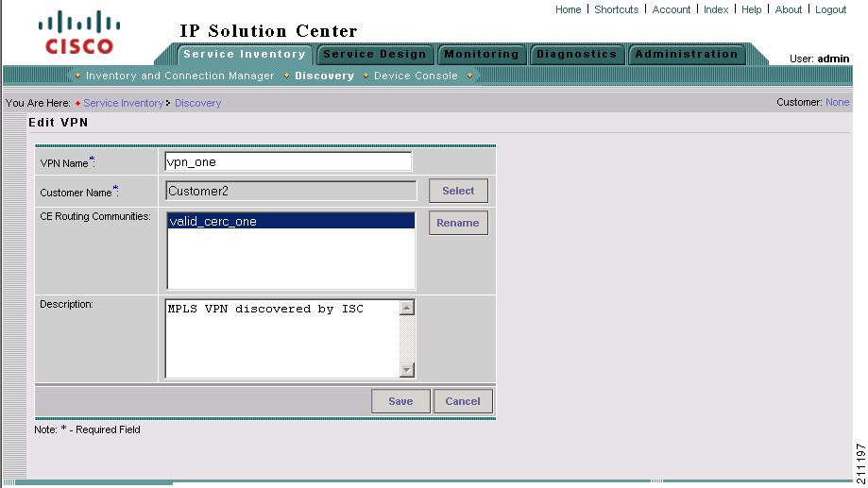Viewport: 868px width, 488px height.
Task: Click the Rename button
Action: click(x=458, y=223)
